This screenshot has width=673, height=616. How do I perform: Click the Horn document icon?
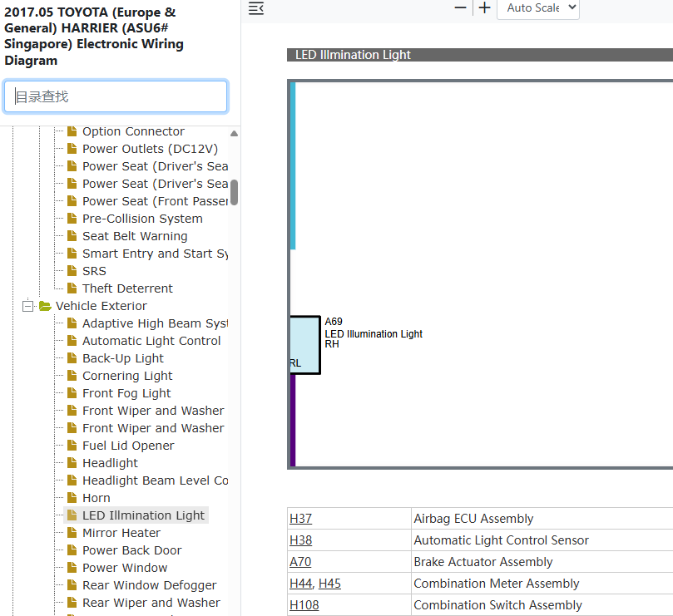[x=72, y=498]
